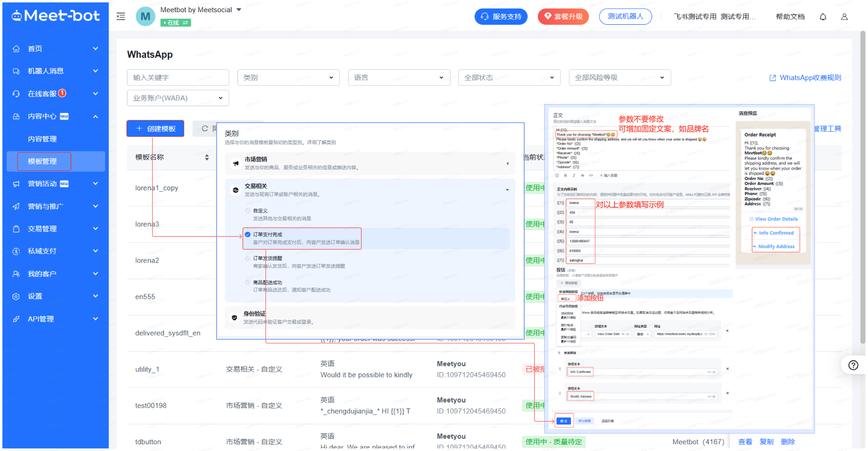Open the 业务账户(WABA) dropdown
The width and height of the screenshot is (868, 451).
click(178, 98)
